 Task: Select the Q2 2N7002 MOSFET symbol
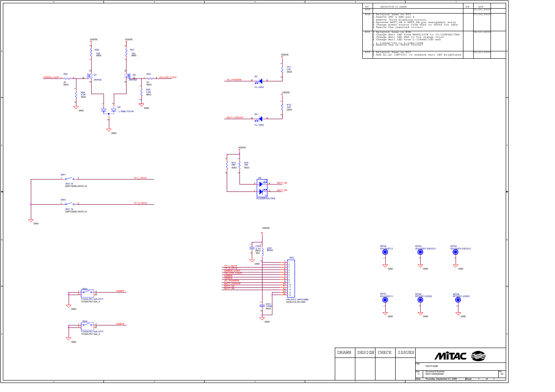tap(128, 76)
